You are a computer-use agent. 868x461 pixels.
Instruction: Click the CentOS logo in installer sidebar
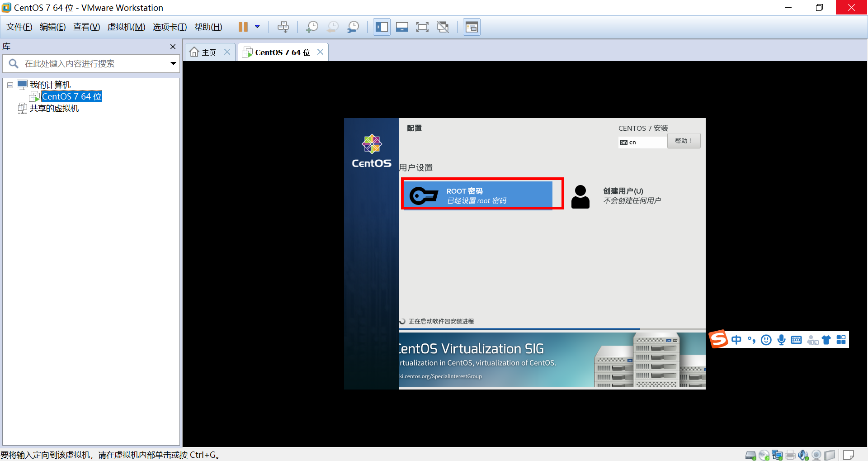[372, 152]
